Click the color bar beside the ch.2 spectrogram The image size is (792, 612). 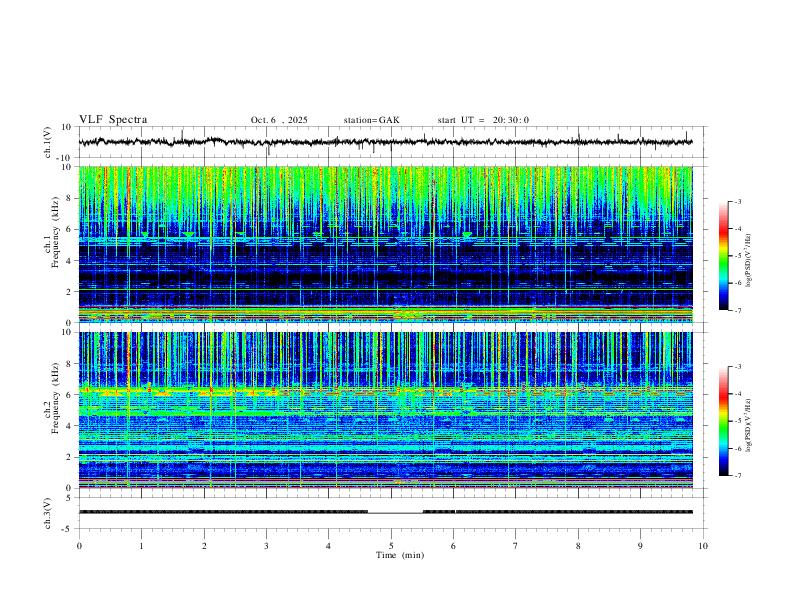[723, 421]
